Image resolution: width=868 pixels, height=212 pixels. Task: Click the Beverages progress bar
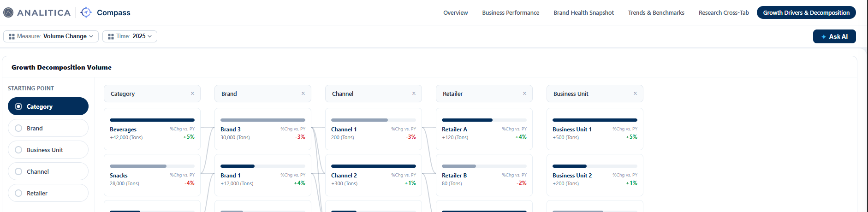(152, 120)
